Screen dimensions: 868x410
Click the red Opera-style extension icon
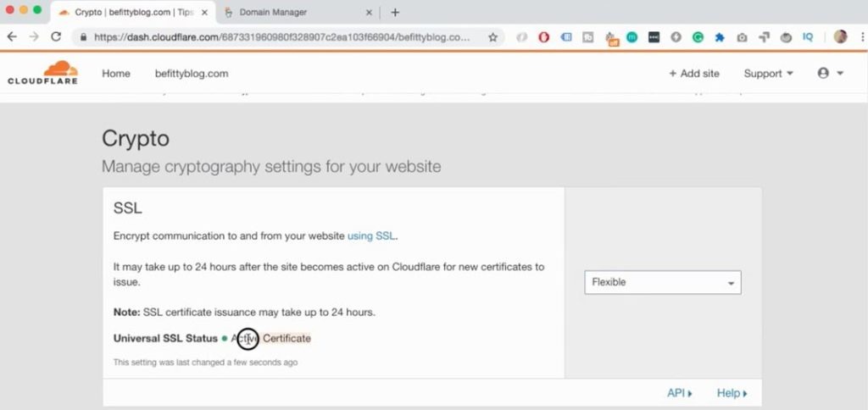coord(543,37)
